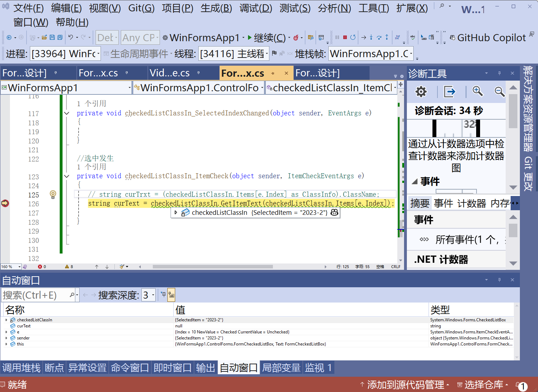Click diagnostic tools settings gear icon

421,92
